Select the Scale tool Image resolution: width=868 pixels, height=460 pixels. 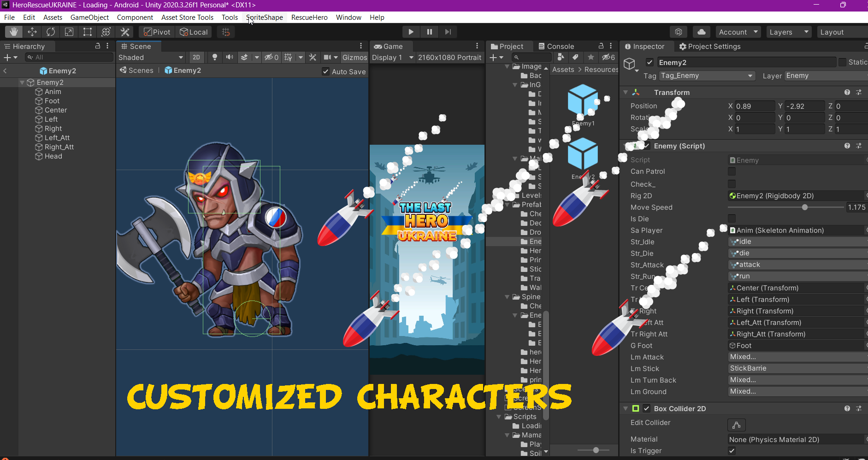(69, 32)
